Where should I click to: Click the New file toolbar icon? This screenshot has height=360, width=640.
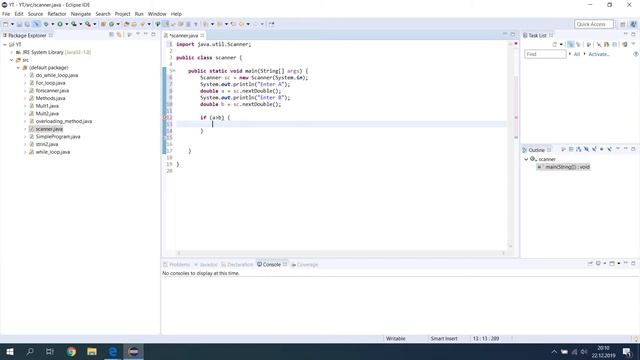tap(6, 24)
